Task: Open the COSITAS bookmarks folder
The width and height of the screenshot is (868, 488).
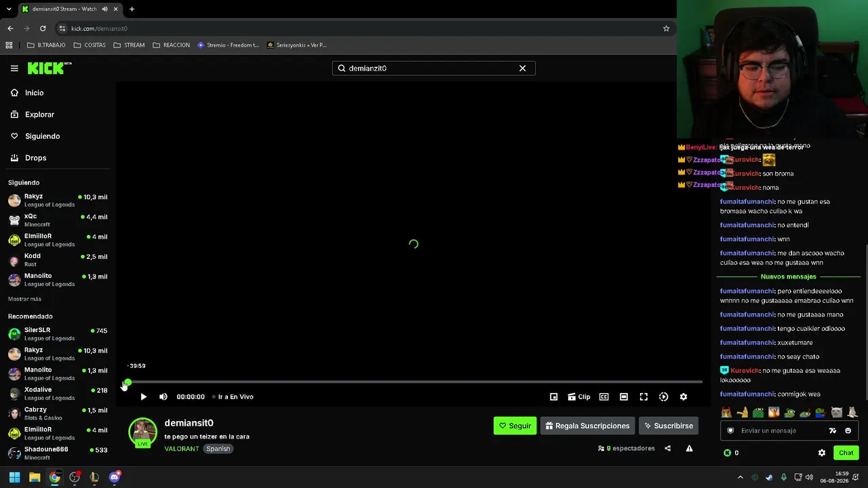Action: pos(90,45)
